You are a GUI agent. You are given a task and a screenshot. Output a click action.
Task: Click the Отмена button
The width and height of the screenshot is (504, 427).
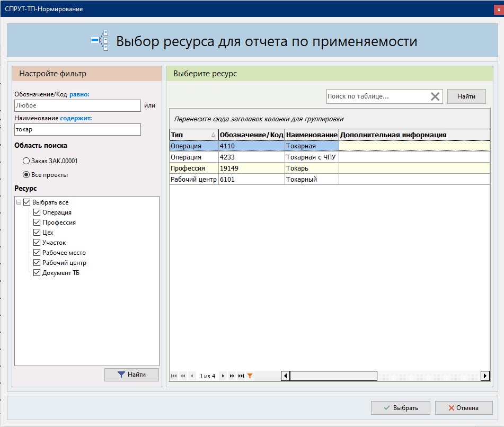tap(464, 408)
